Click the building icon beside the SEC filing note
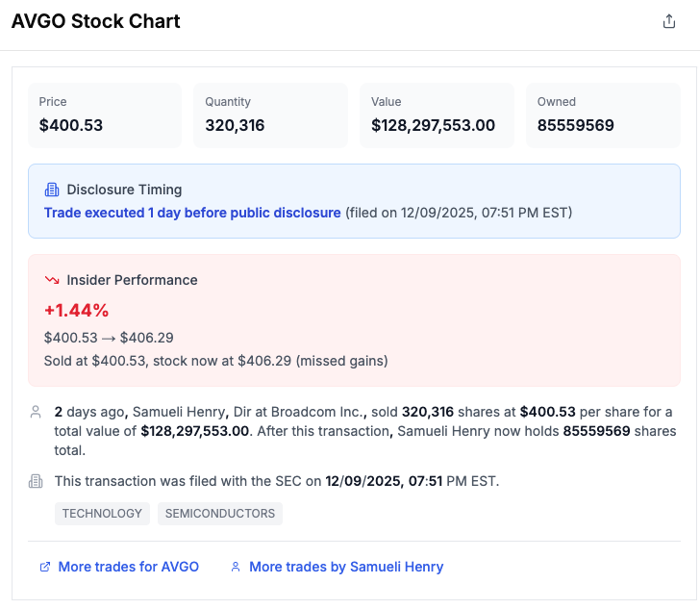This screenshot has width=700, height=609. 36,481
